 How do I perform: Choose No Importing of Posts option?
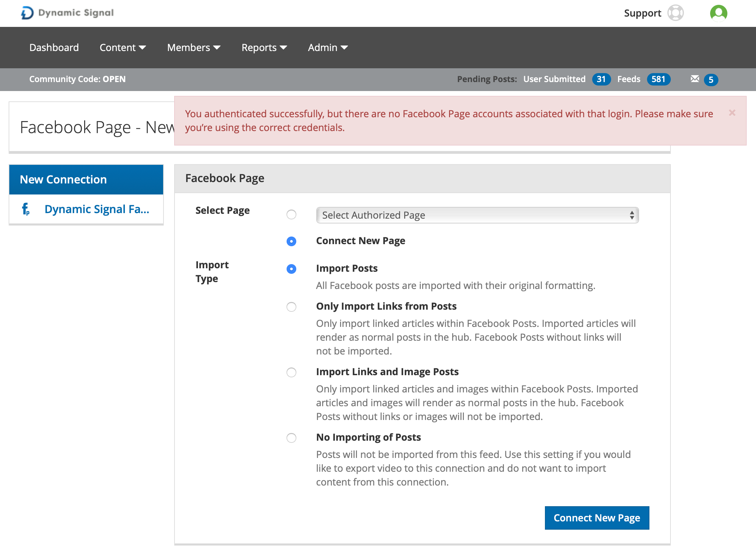coord(291,438)
